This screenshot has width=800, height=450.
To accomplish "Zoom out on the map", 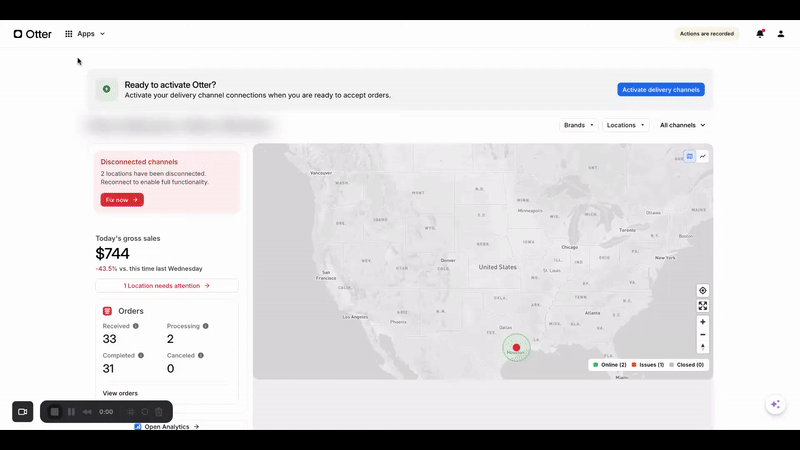I will (703, 335).
